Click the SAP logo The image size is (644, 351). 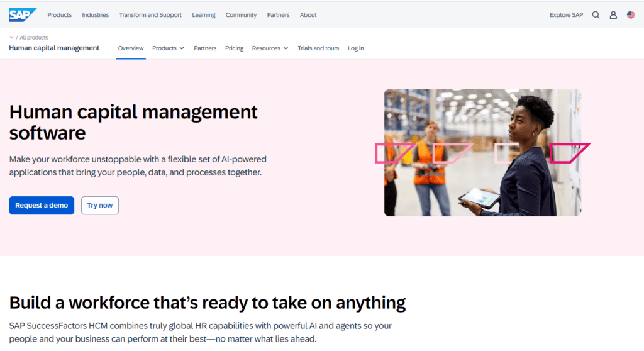(x=23, y=14)
